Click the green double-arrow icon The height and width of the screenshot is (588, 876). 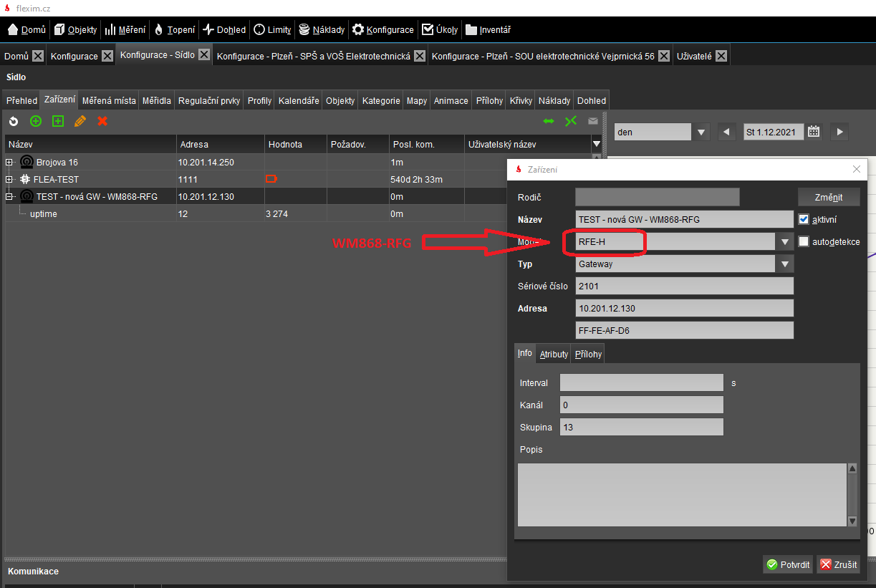549,121
